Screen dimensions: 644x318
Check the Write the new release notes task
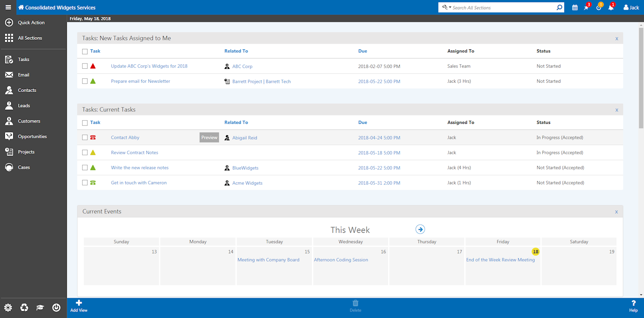coord(85,168)
